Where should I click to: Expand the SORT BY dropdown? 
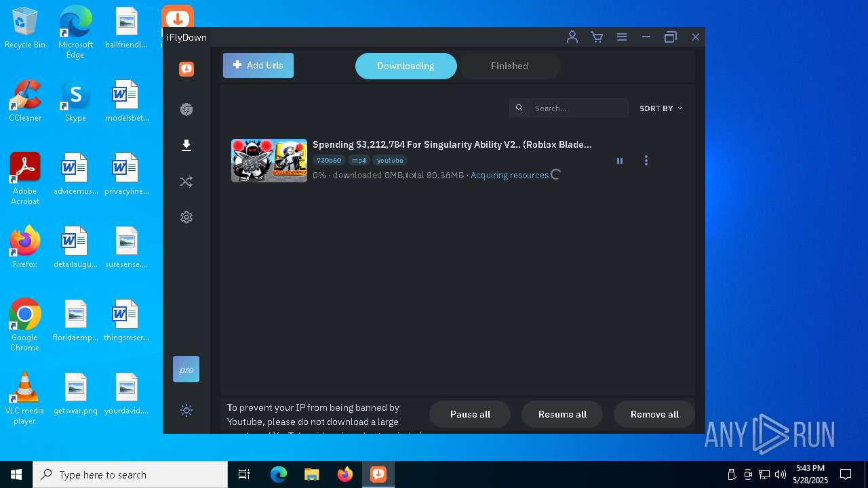click(661, 108)
